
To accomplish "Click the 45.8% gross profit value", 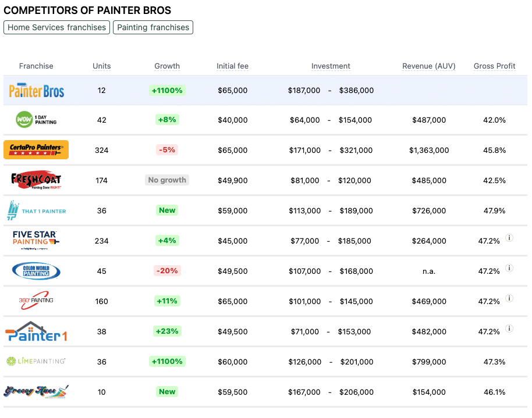I will (x=494, y=150).
